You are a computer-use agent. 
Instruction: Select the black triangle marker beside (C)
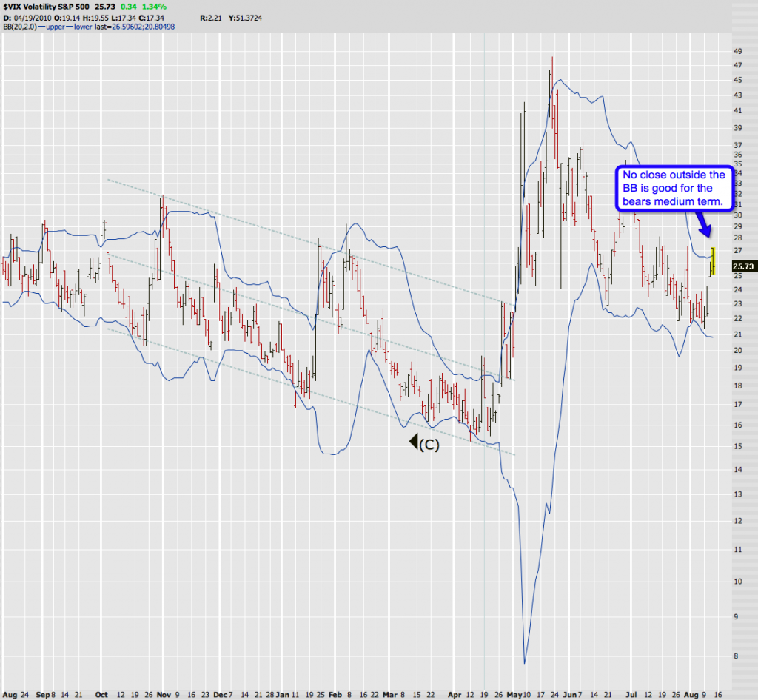point(411,443)
